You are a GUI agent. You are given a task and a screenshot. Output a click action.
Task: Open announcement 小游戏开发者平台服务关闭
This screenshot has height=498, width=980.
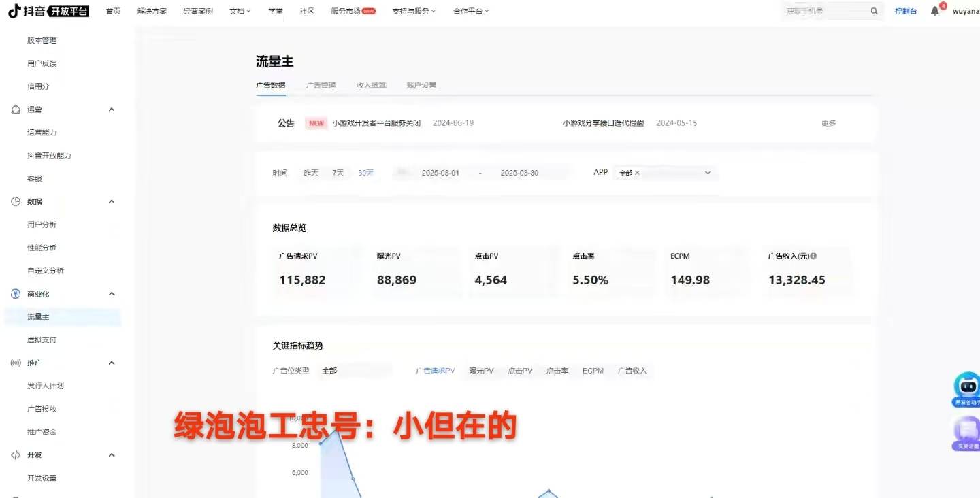pos(376,123)
